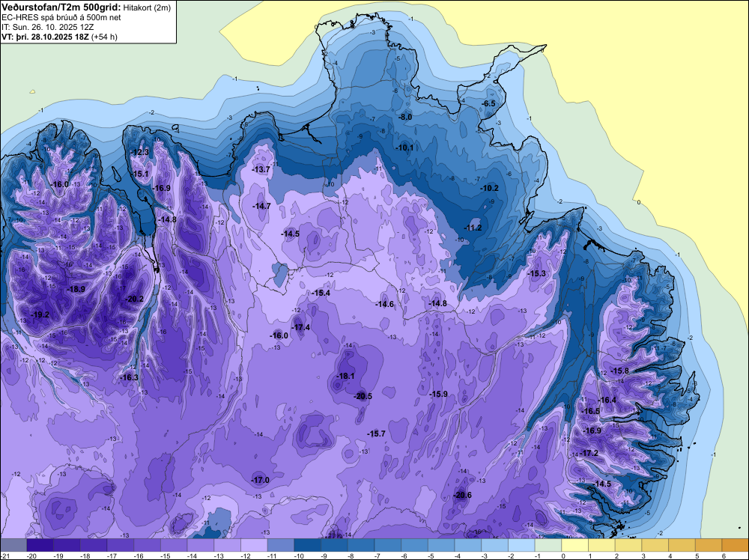
Task: Click legend swatch between -20 and -19
Action: 40,545
